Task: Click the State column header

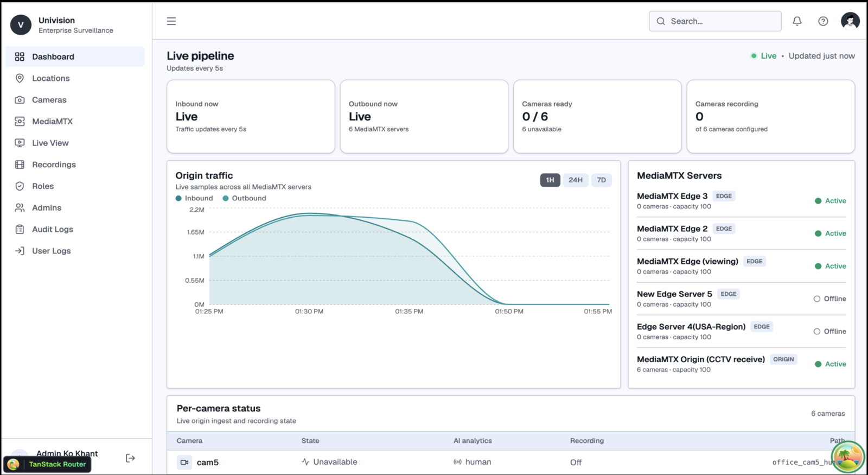Action: click(x=310, y=441)
